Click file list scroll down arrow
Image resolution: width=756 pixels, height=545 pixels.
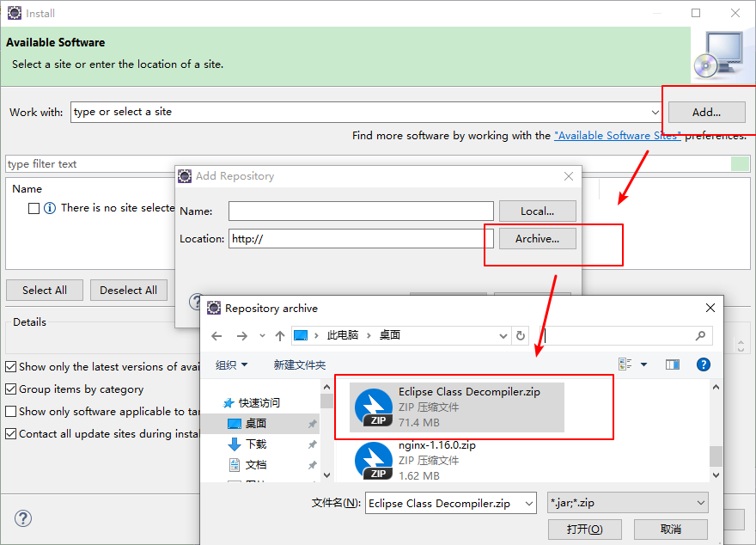point(716,475)
